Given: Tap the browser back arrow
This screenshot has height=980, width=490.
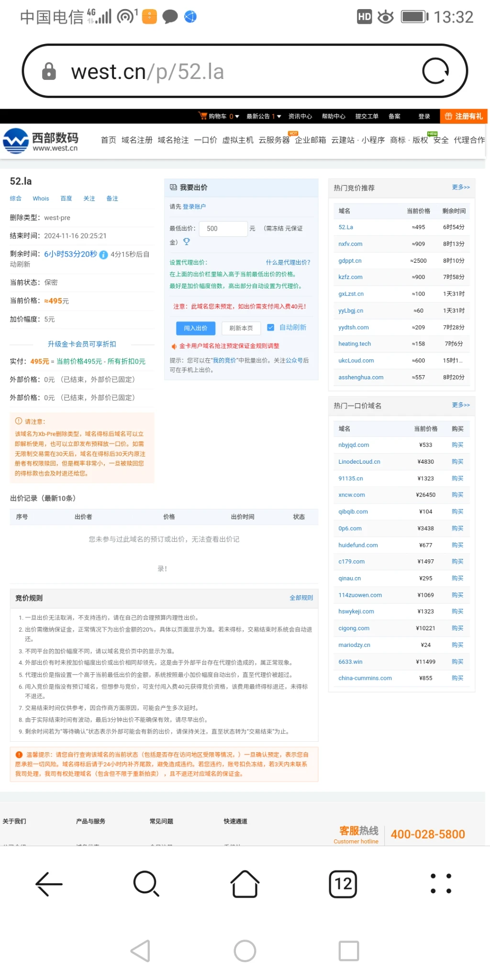Looking at the screenshot, I should point(49,883).
